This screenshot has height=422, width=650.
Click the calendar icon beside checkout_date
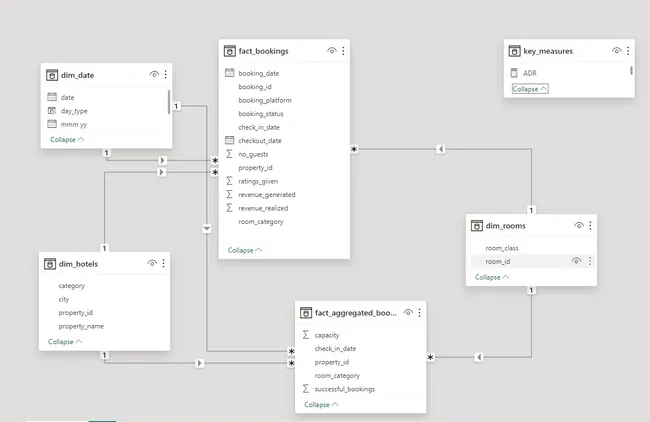[229, 140]
